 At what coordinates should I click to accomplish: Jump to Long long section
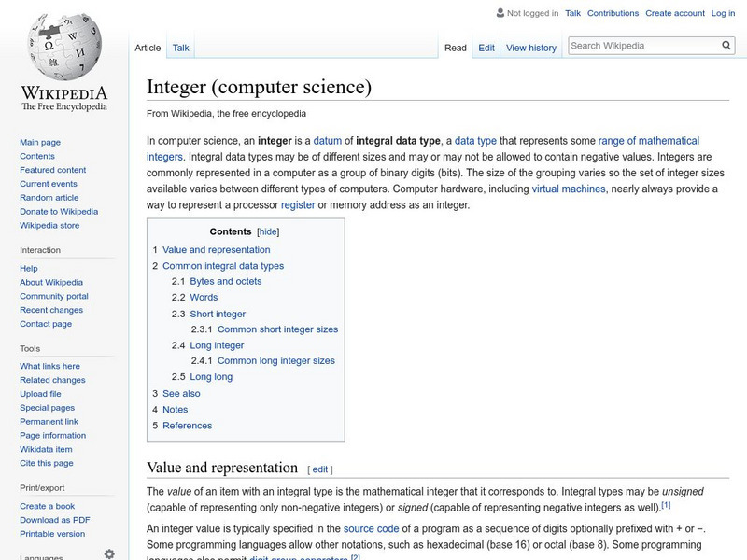211,377
